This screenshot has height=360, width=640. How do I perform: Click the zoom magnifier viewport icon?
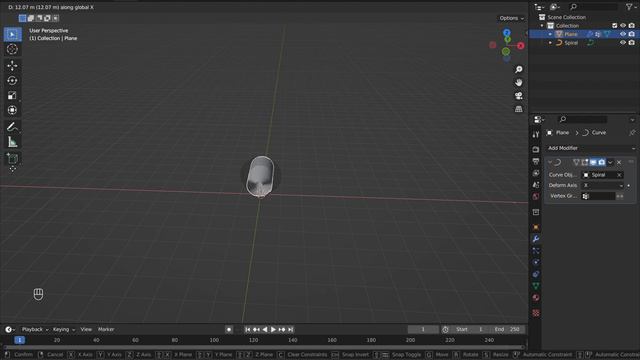518,70
